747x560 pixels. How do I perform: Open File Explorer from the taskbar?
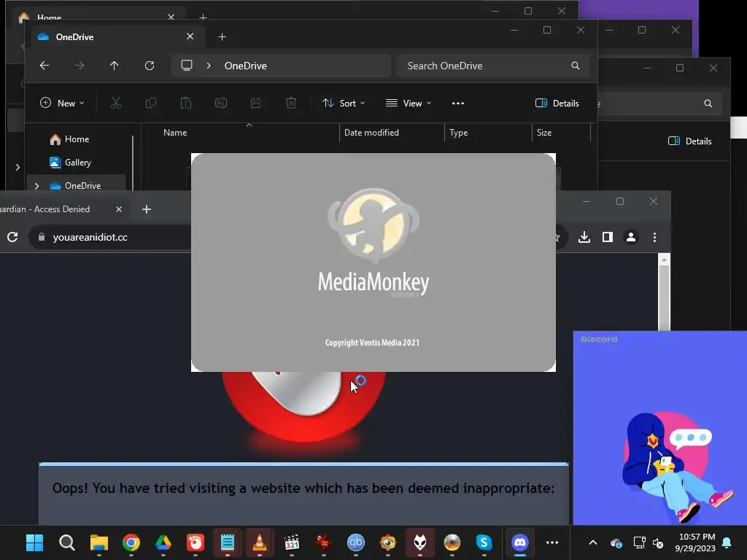(99, 542)
